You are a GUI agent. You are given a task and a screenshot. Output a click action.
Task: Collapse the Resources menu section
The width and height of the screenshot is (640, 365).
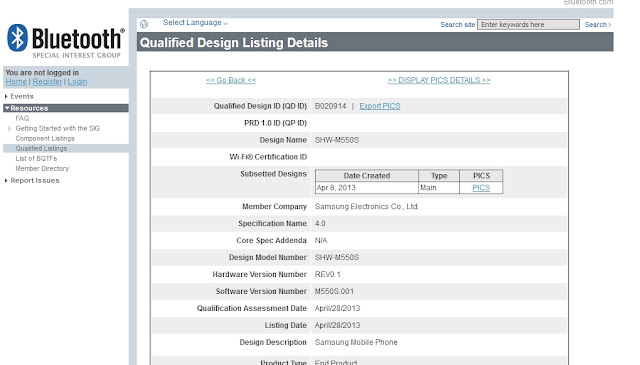(x=65, y=108)
